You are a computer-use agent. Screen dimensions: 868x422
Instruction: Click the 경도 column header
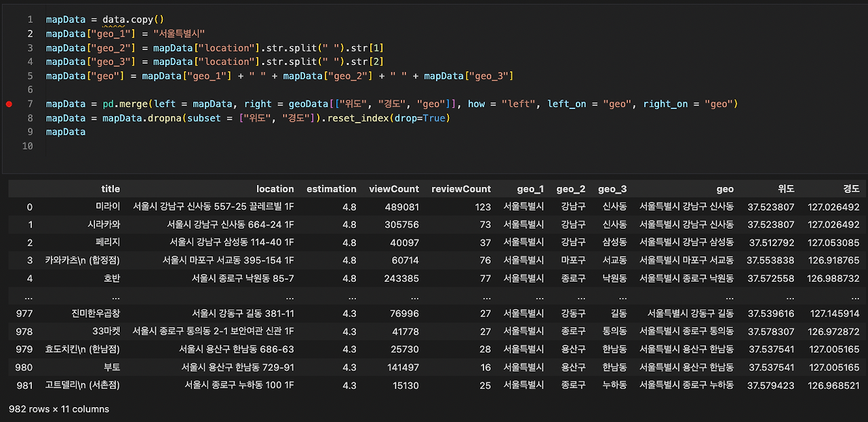click(x=851, y=189)
